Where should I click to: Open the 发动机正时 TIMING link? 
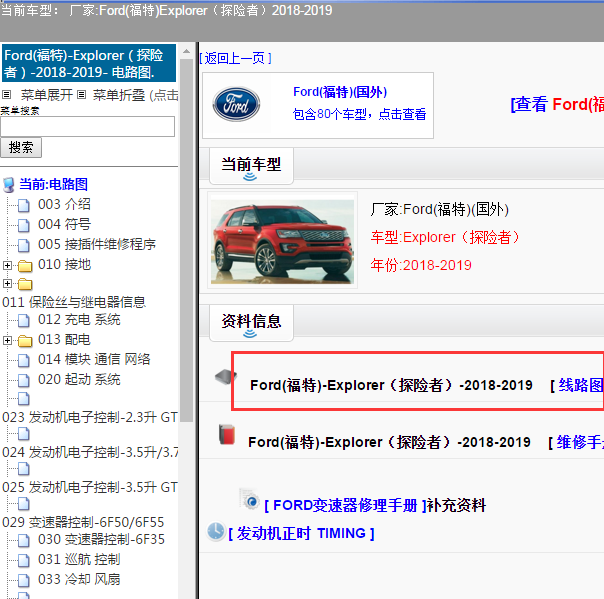click(x=301, y=534)
